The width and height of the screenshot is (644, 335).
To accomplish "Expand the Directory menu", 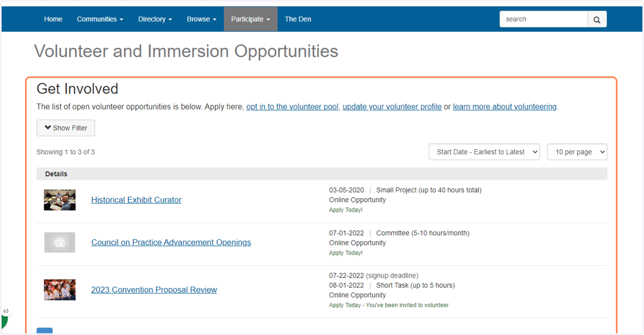I will point(155,19).
